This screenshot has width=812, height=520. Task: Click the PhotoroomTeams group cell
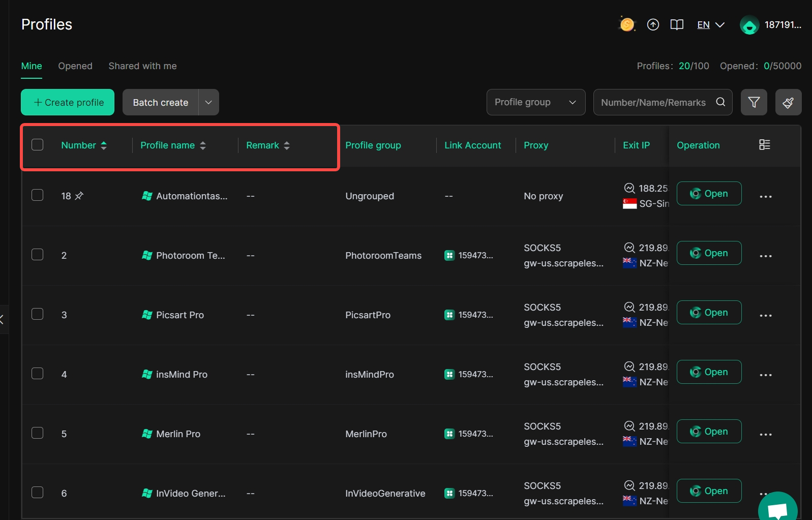[383, 256]
